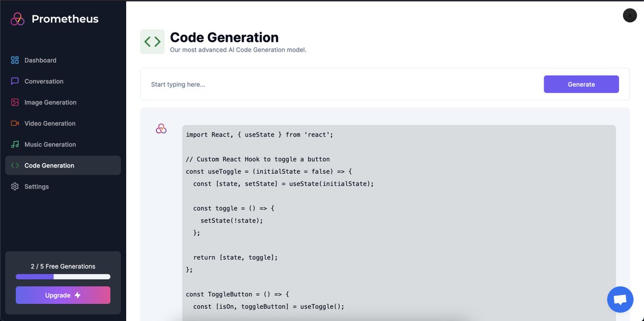This screenshot has width=644, height=321.
Task: Click the Upgrade button
Action: click(63, 295)
